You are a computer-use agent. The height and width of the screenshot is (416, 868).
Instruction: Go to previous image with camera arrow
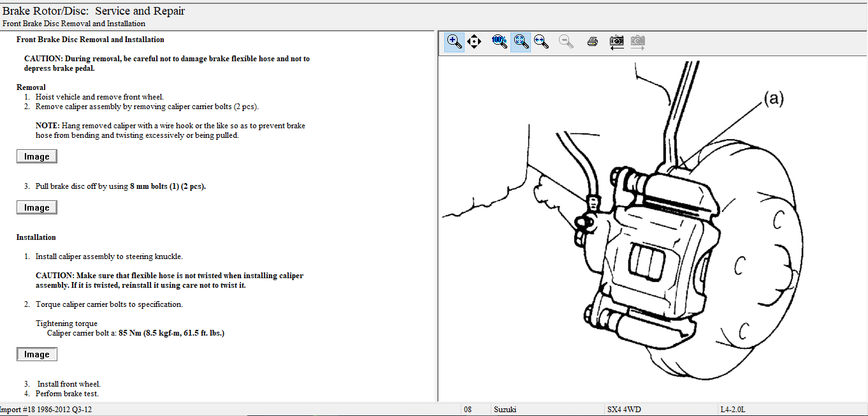click(x=616, y=42)
